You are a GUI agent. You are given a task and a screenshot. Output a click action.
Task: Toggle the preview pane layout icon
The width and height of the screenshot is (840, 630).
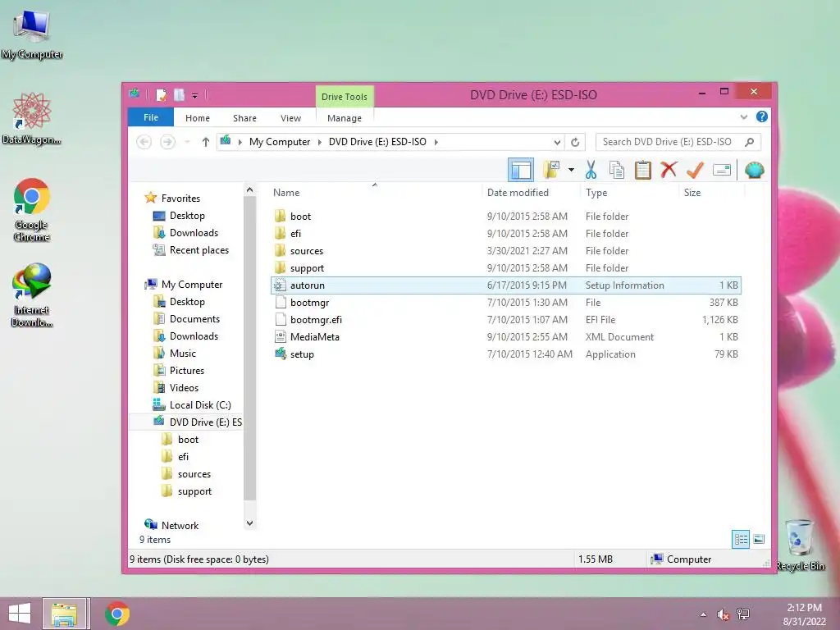[521, 171]
